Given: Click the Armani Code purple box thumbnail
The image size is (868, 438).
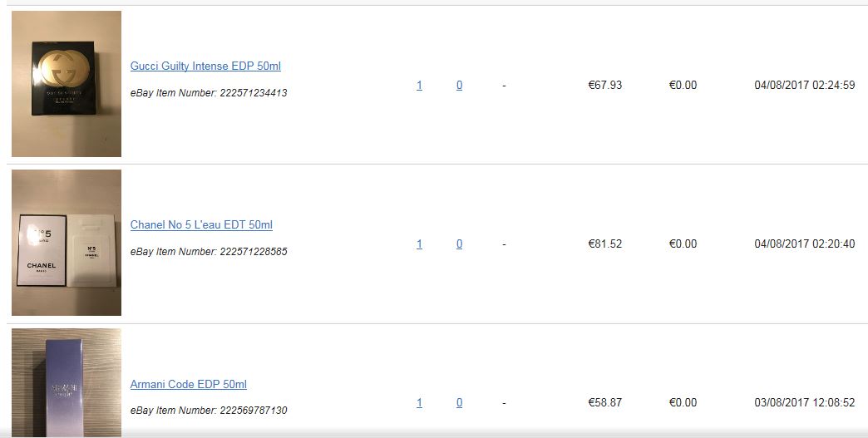Looking at the screenshot, I should [x=67, y=382].
